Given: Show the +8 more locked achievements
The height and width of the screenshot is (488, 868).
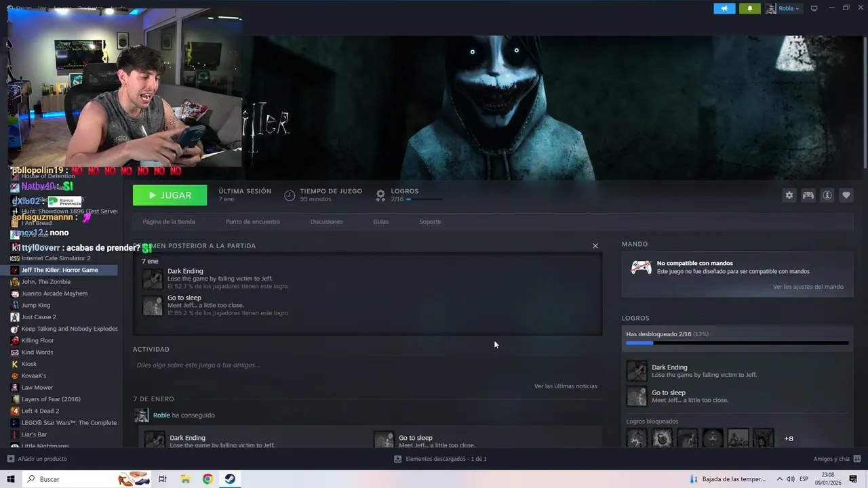Looking at the screenshot, I should (x=789, y=439).
